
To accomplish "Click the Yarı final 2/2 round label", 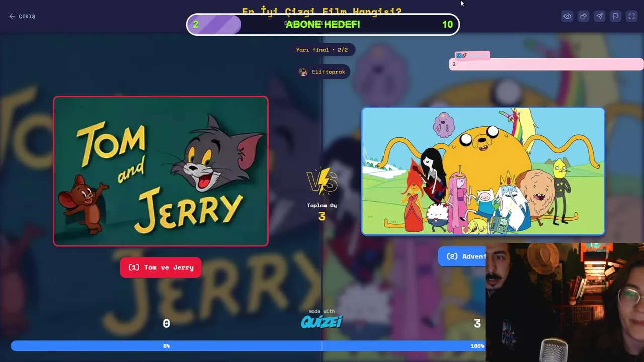I will point(322,50).
